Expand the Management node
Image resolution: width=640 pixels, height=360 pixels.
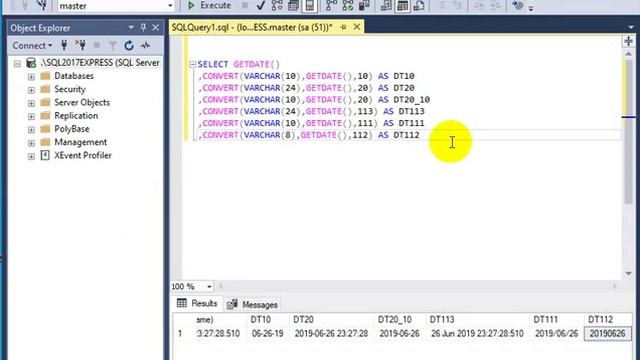click(x=31, y=143)
